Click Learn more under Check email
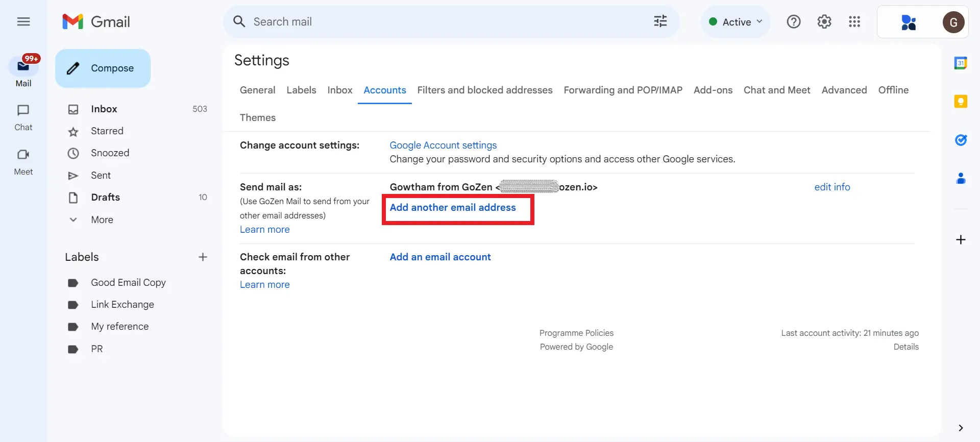980x442 pixels. click(x=264, y=285)
